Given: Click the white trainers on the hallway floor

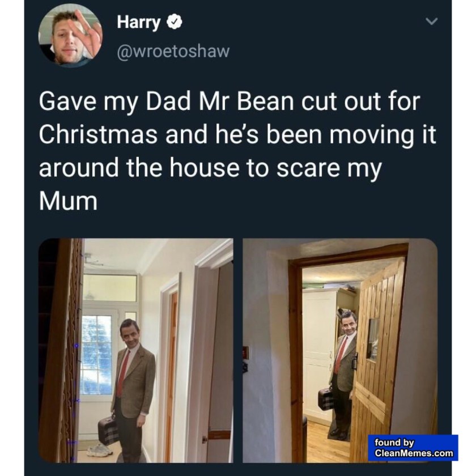Looking at the screenshot, I should (100, 450).
